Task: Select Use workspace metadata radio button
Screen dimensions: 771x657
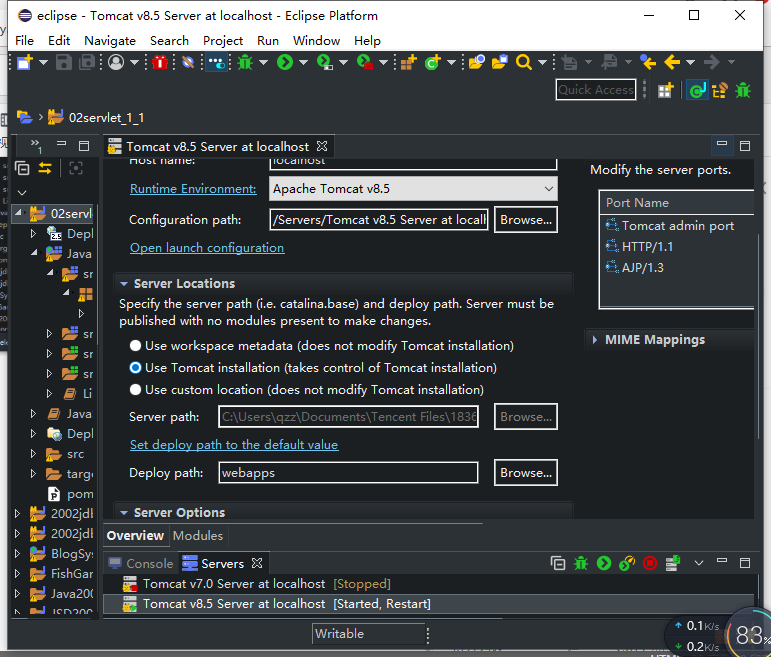Action: point(135,346)
